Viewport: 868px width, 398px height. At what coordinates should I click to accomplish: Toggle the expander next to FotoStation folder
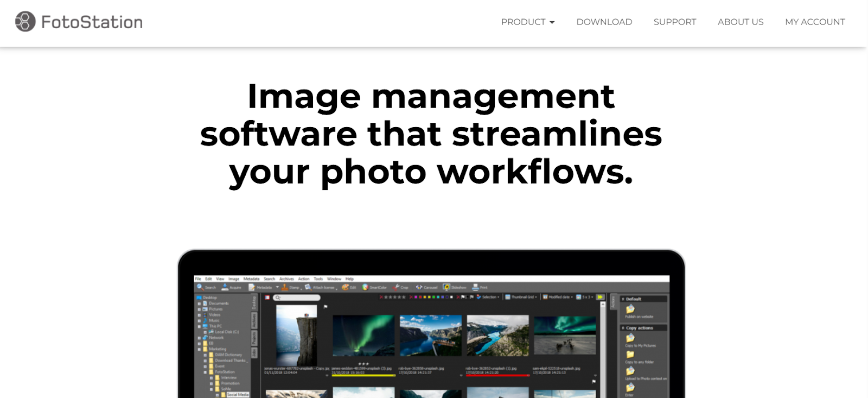(205, 372)
